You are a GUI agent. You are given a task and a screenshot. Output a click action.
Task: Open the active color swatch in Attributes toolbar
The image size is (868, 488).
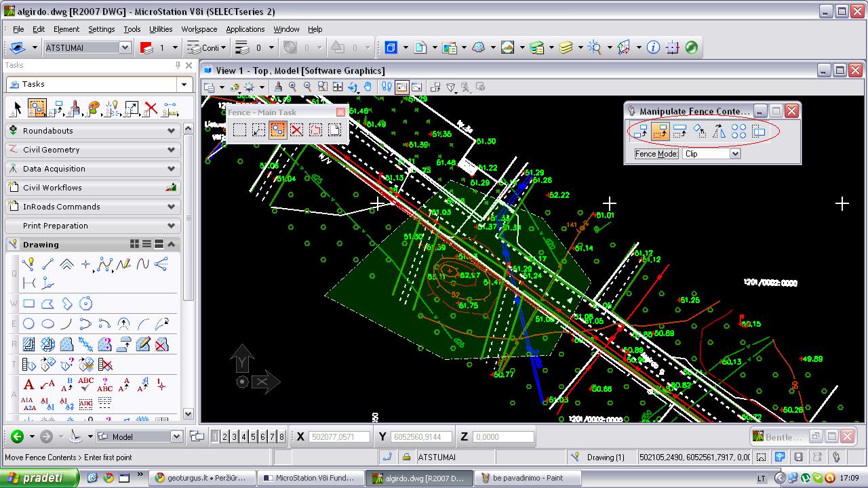(146, 47)
